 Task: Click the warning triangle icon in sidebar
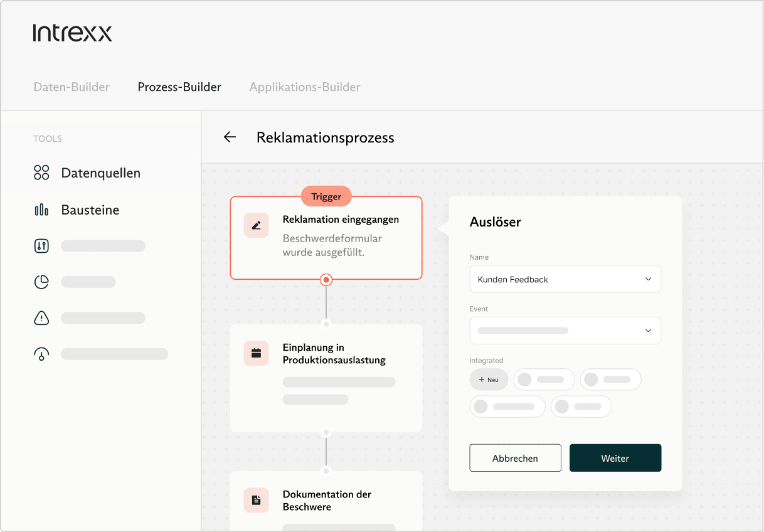click(41, 318)
